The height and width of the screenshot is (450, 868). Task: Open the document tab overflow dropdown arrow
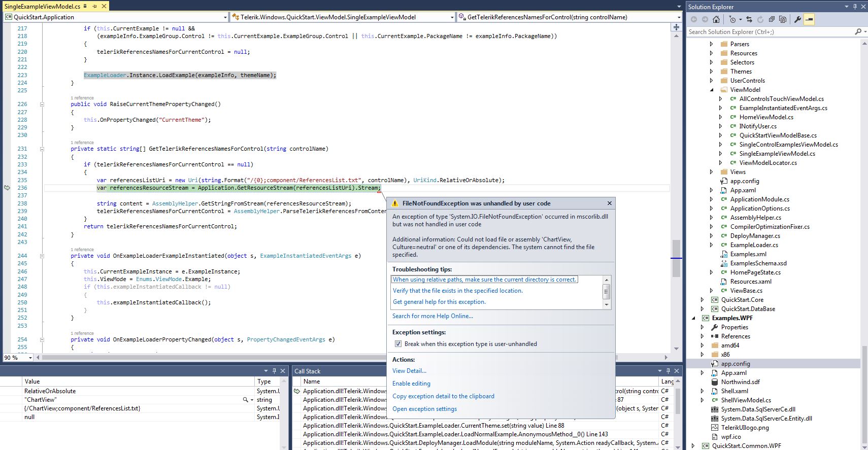click(679, 7)
